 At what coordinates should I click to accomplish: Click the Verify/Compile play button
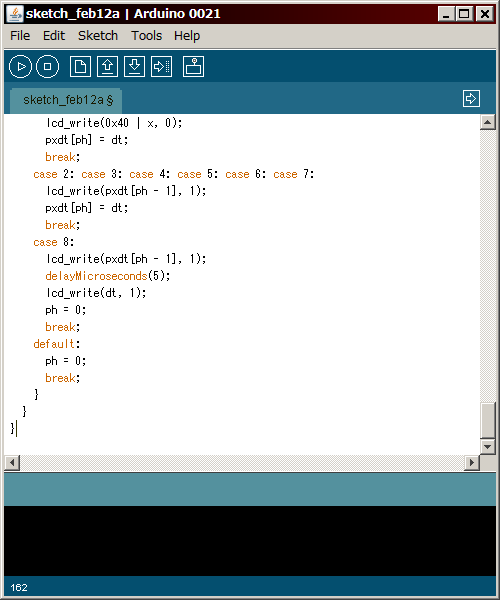[20, 67]
